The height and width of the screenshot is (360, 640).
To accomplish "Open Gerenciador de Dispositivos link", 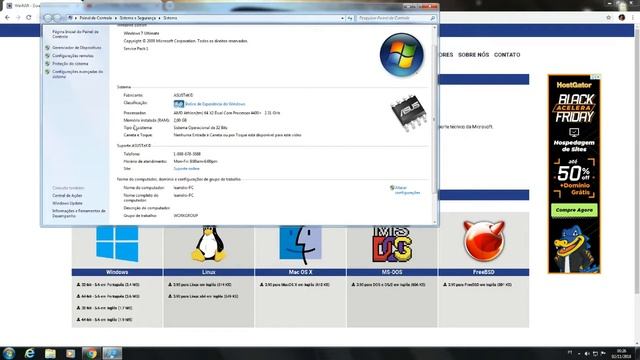I will (x=77, y=48).
